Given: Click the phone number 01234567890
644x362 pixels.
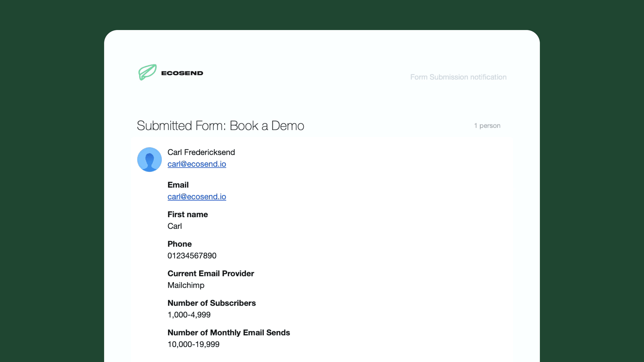Looking at the screenshot, I should 192,256.
